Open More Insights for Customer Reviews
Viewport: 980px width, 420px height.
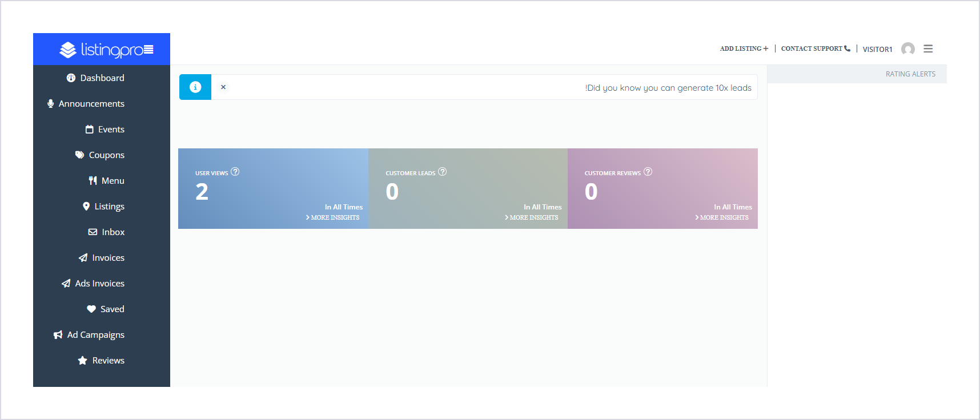pyautogui.click(x=722, y=217)
